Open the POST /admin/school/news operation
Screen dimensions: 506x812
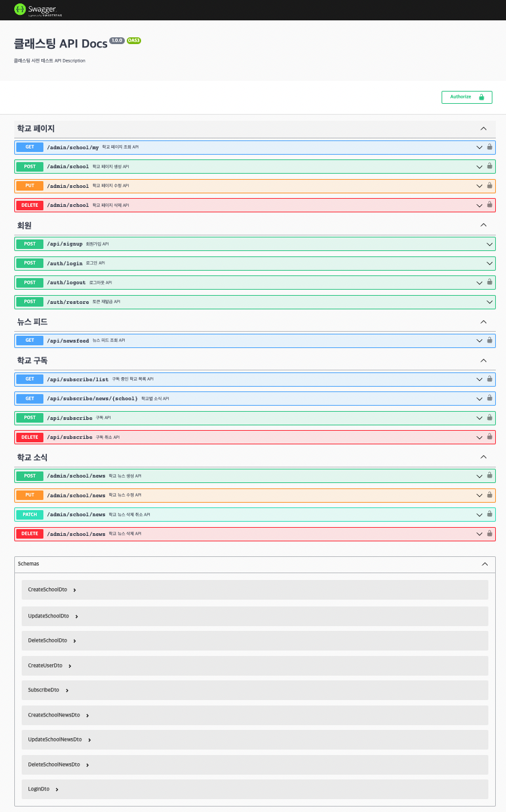(255, 476)
